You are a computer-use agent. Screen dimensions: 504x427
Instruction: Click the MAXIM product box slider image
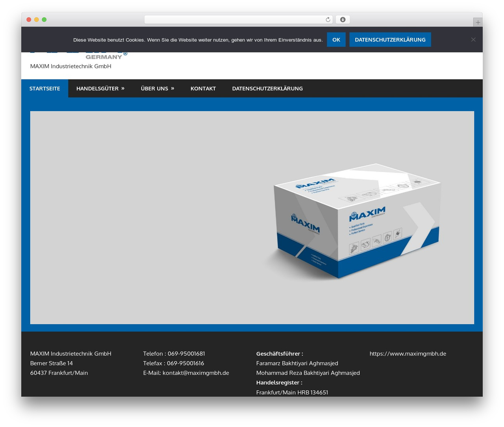click(252, 217)
